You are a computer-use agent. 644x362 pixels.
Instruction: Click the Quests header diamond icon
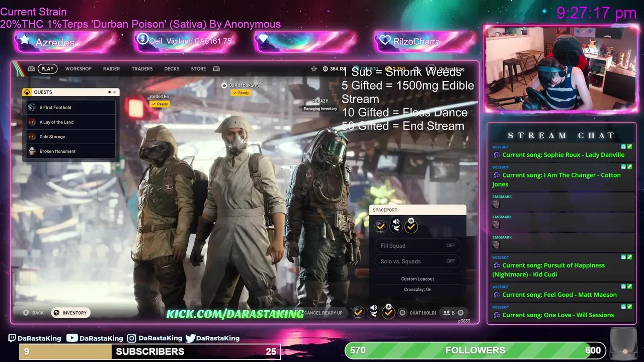pos(27,92)
